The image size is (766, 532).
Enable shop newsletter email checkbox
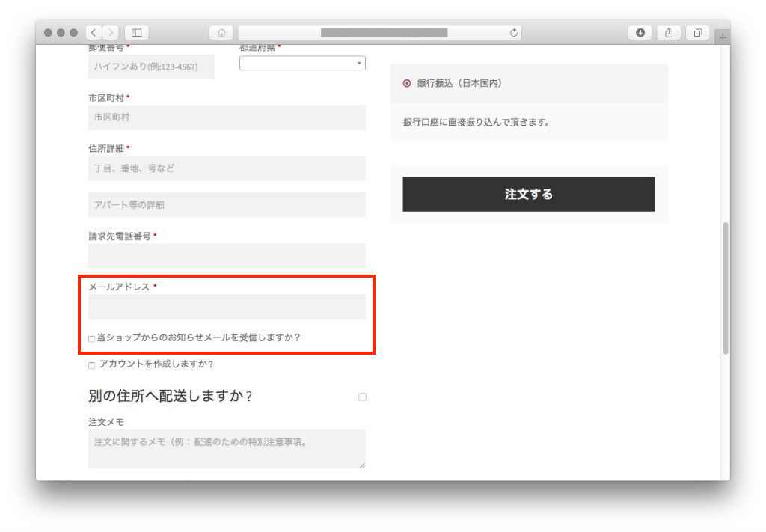pyautogui.click(x=92, y=339)
